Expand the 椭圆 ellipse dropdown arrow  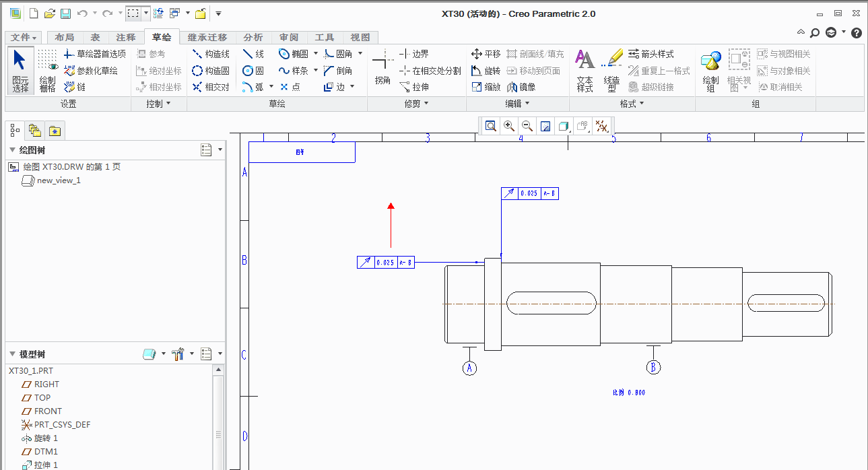[x=316, y=54]
